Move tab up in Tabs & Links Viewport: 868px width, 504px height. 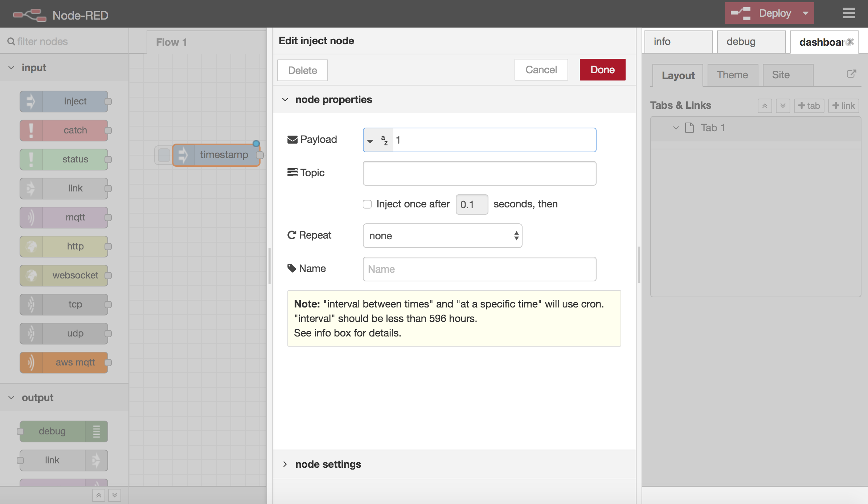pos(765,106)
